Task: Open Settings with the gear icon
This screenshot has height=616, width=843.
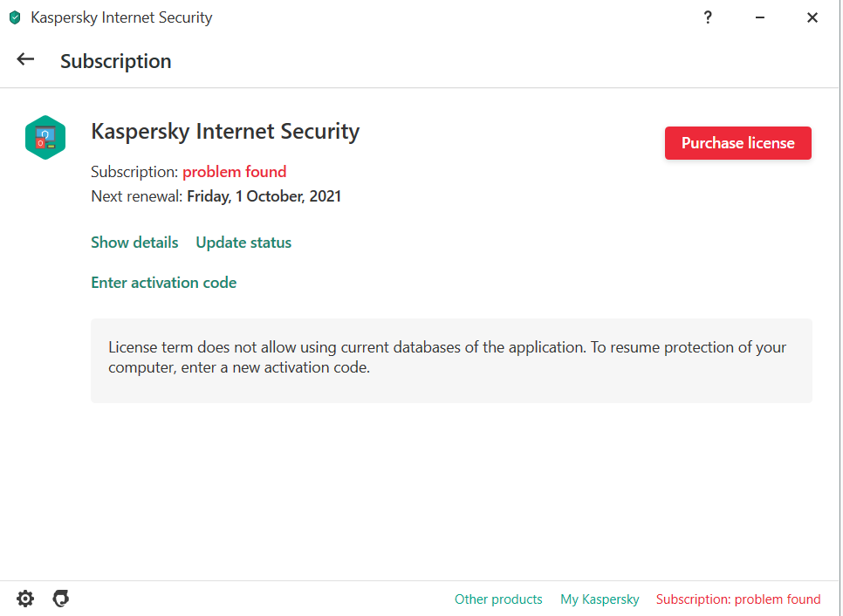Action: point(25,599)
